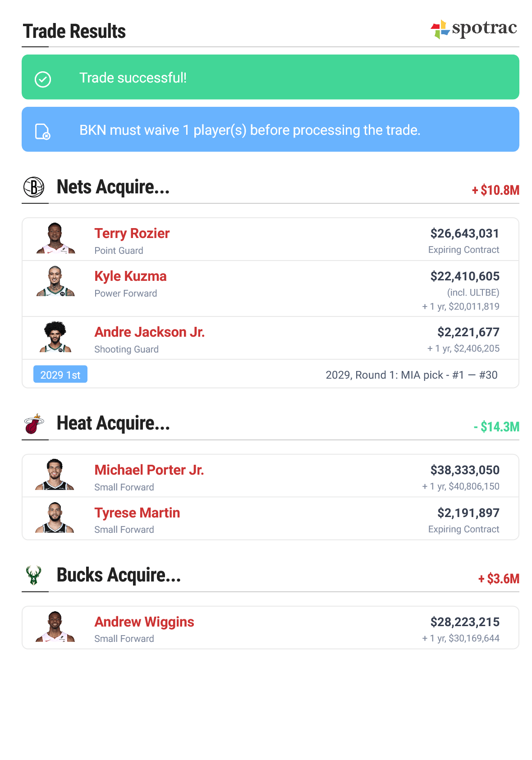Image resolution: width=532 pixels, height=760 pixels.
Task: Click Tyrese Martin's headshot photo
Action: tap(55, 517)
